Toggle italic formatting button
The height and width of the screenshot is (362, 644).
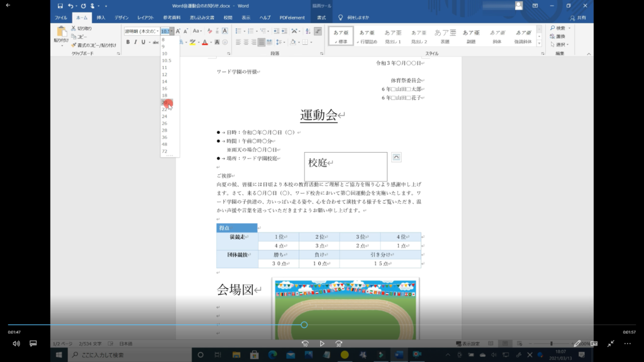pyautogui.click(x=136, y=42)
